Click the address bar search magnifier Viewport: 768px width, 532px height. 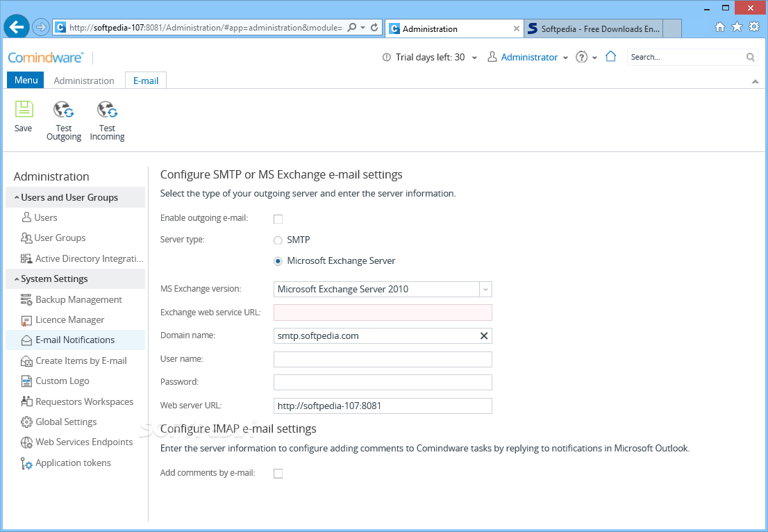click(351, 27)
